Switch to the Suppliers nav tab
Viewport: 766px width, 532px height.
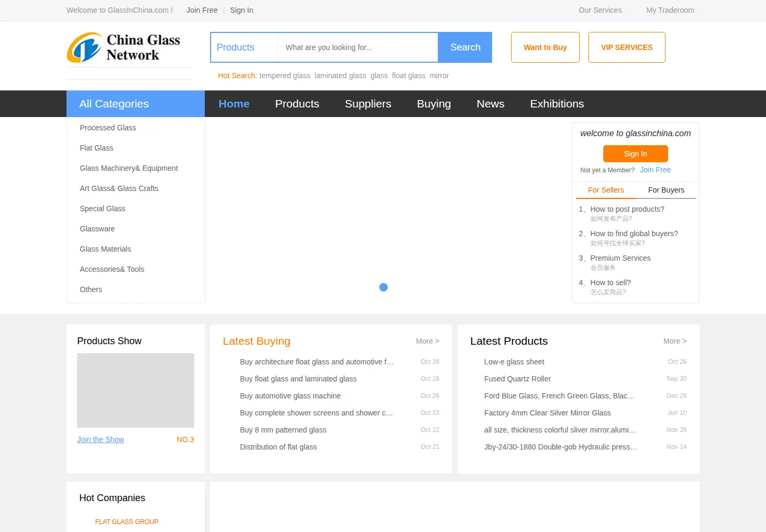click(x=368, y=104)
